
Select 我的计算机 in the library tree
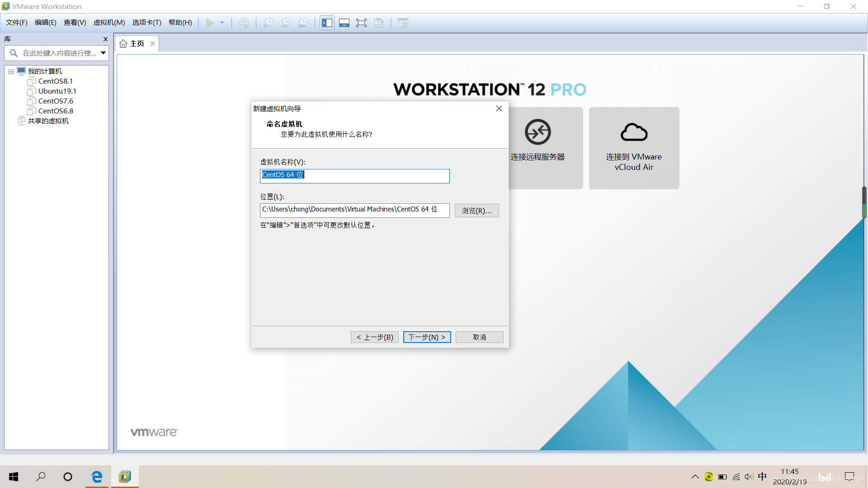[45, 71]
